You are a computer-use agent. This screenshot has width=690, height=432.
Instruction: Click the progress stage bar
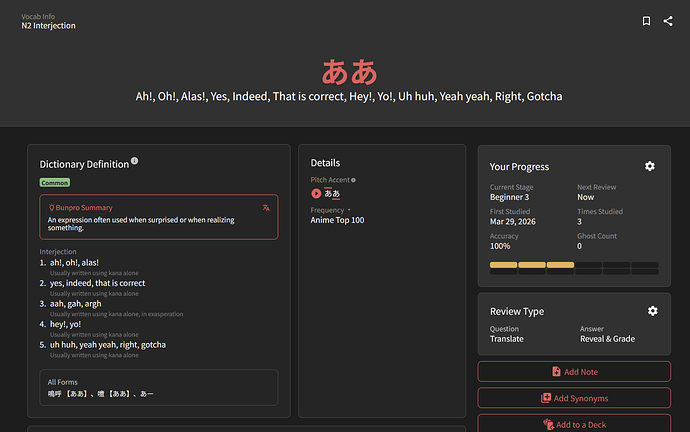coord(574,267)
